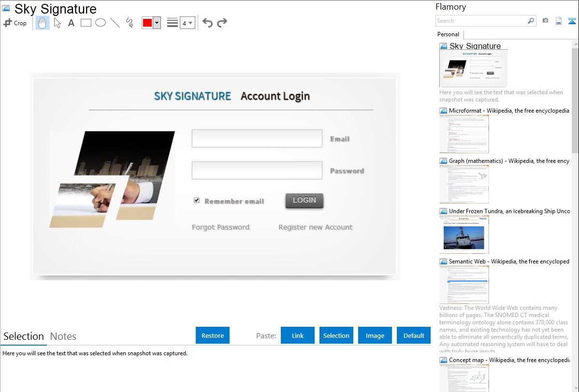The image size is (579, 392).
Task: Open the Under Frozen Tundra snapshot thumbnail
Action: point(464,234)
